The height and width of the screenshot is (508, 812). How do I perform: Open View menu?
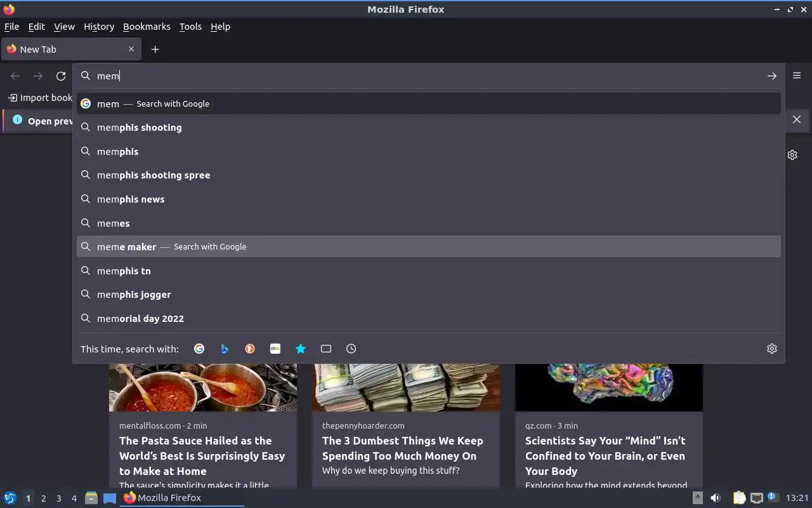click(64, 27)
